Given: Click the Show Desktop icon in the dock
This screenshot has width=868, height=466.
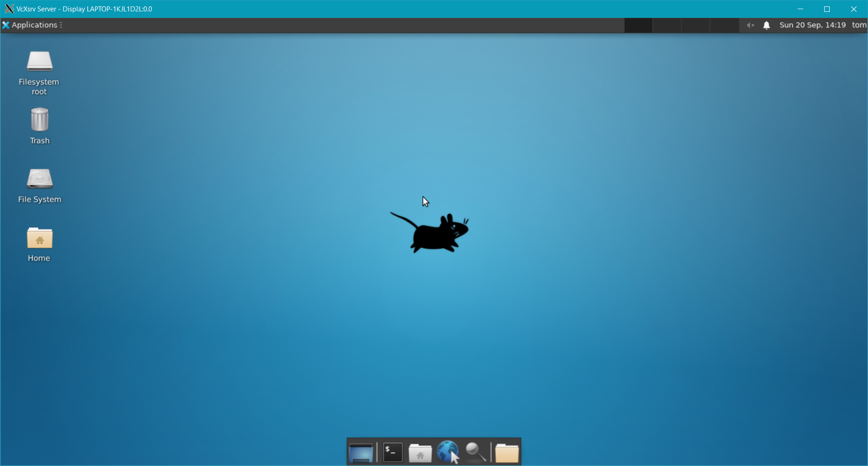Looking at the screenshot, I should coord(361,452).
